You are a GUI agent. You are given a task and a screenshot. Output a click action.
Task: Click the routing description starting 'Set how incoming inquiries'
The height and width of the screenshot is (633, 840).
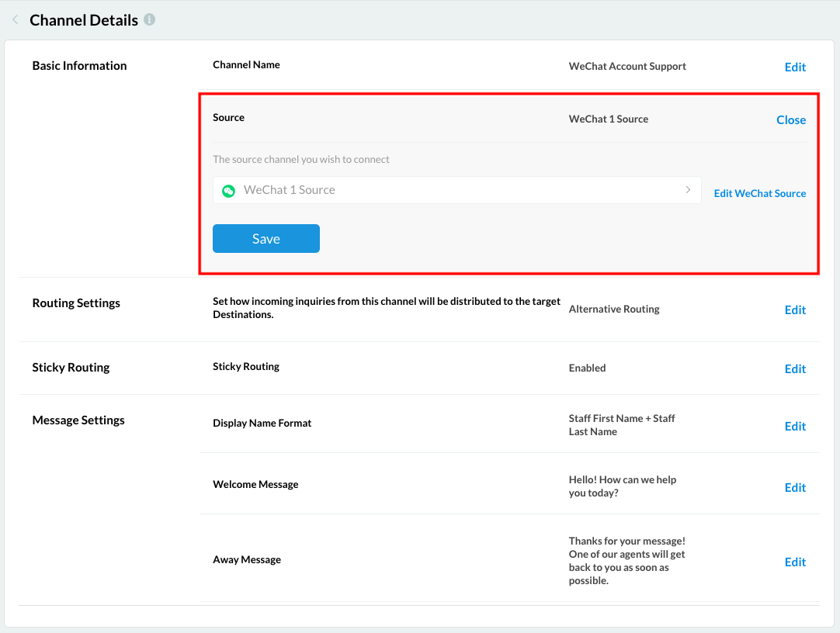[387, 308]
